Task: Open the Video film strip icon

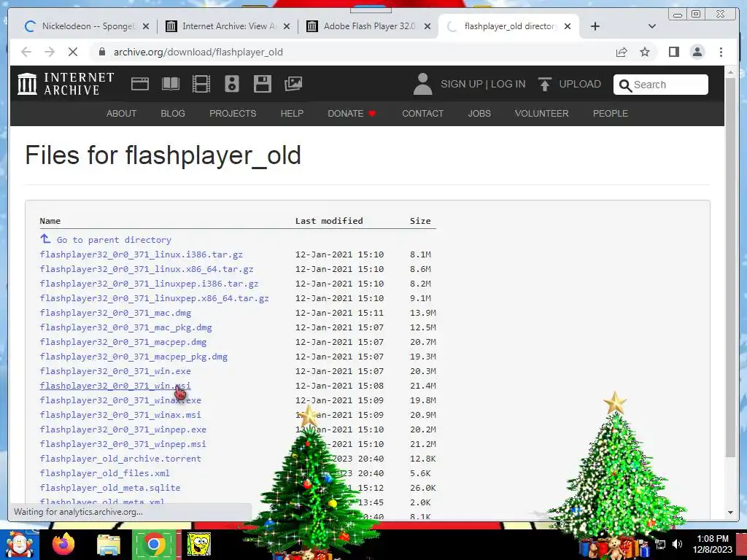Action: (201, 84)
